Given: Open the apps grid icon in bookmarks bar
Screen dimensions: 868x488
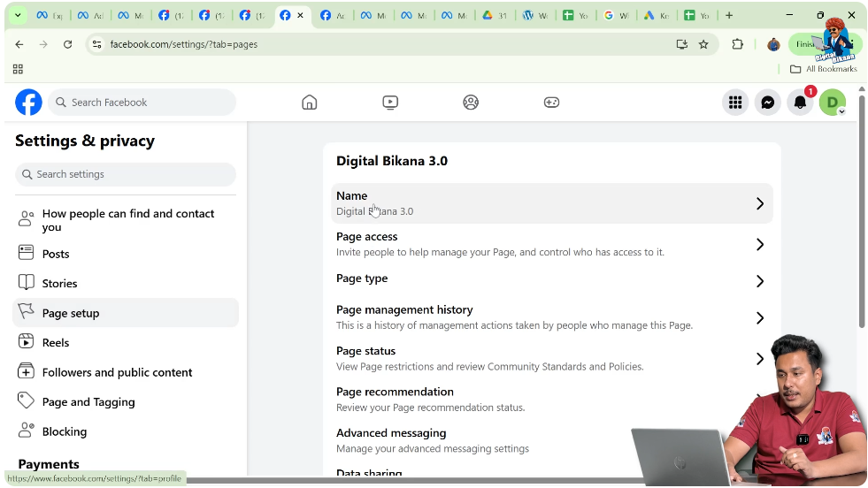Looking at the screenshot, I should (x=18, y=69).
